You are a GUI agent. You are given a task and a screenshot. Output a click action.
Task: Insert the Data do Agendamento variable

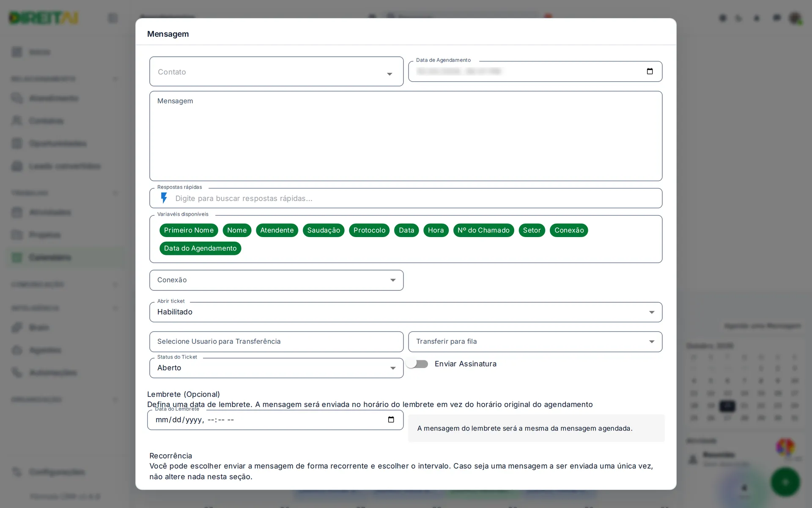pyautogui.click(x=200, y=248)
